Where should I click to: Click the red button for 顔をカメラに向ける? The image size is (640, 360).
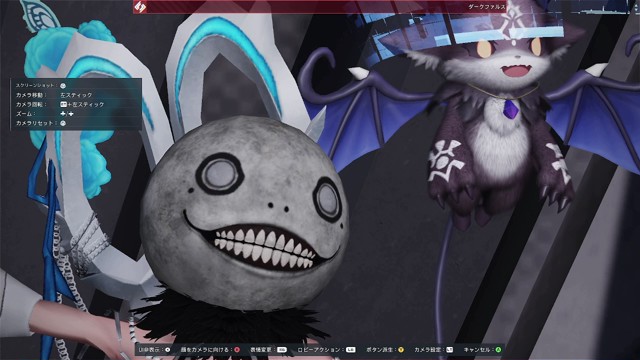[x=237, y=350]
